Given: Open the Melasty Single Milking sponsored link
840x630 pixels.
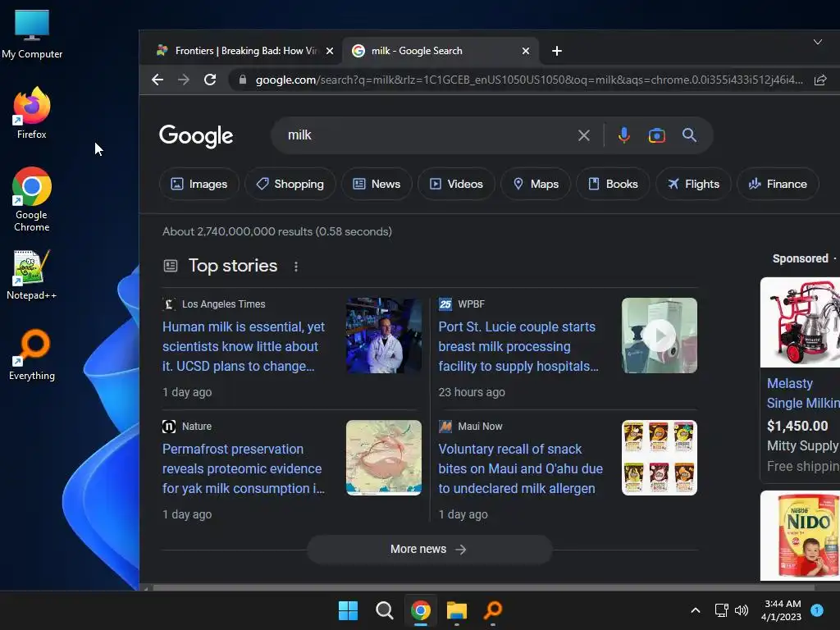Looking at the screenshot, I should click(x=803, y=393).
